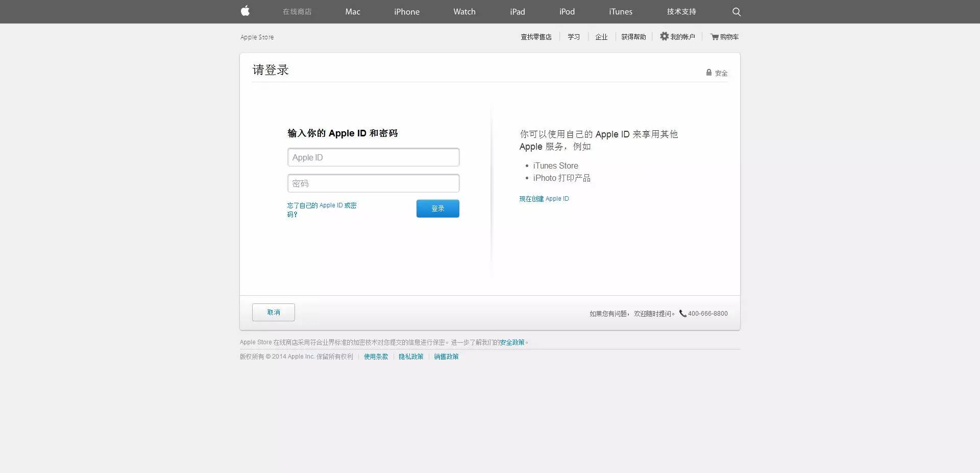Screen dimensions: 980x473
Task: Click 现在创建 Apple ID link
Action: tap(544, 199)
